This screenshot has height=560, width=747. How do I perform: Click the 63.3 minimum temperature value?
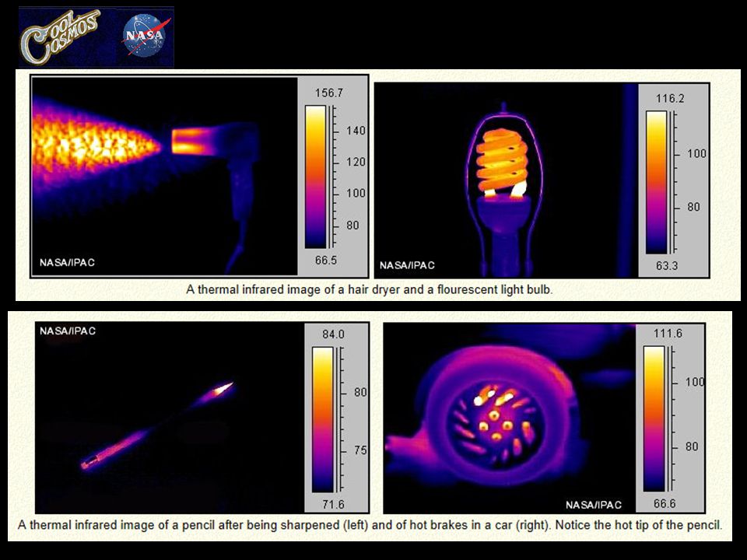click(667, 266)
